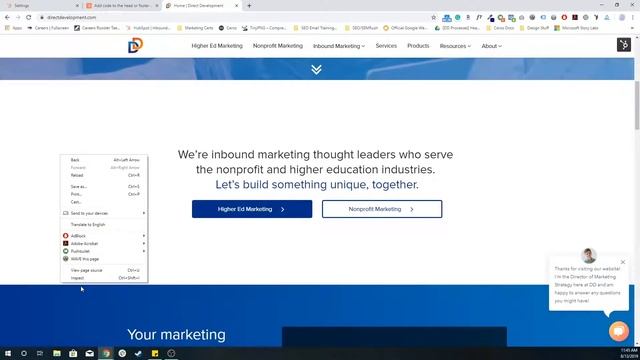Expand the Adobe Acrobat context submenu
Viewport: 640px width, 360px height.
pyautogui.click(x=104, y=243)
